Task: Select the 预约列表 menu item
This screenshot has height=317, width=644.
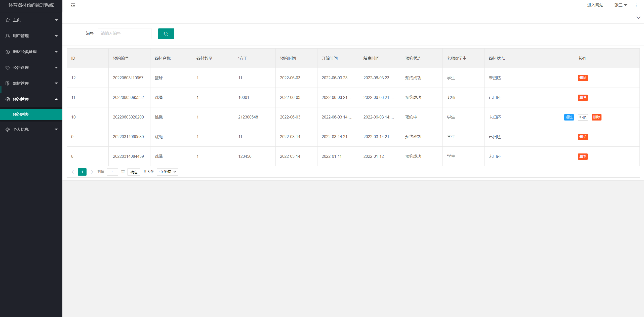Action: [x=21, y=114]
